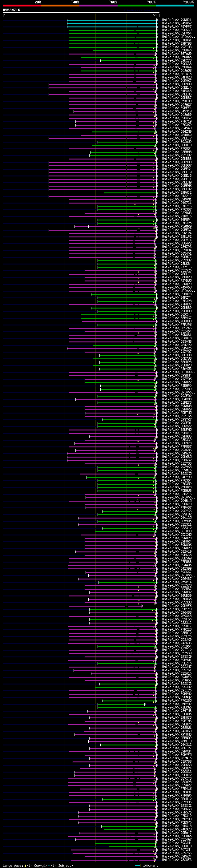Click label UniRef100_C5WW40

(x=177, y=50)
